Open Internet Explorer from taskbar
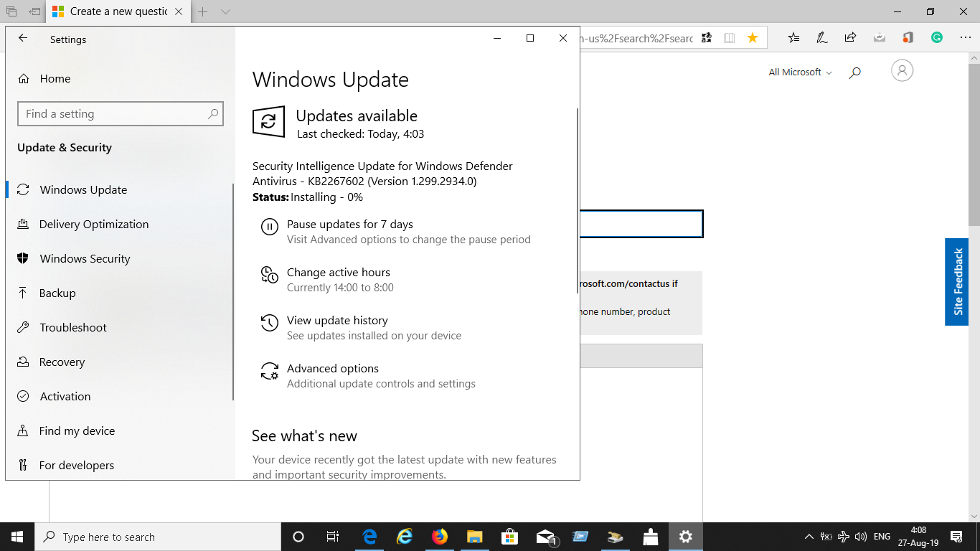 point(405,537)
